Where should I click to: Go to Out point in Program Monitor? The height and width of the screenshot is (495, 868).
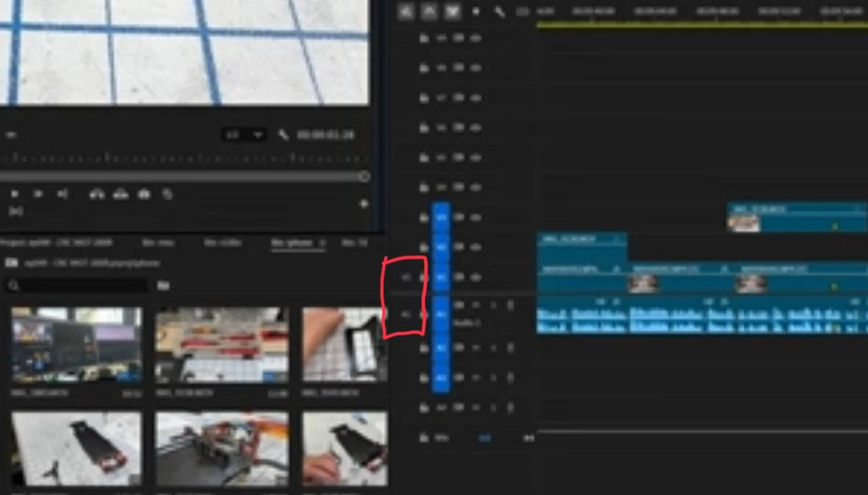tap(62, 194)
